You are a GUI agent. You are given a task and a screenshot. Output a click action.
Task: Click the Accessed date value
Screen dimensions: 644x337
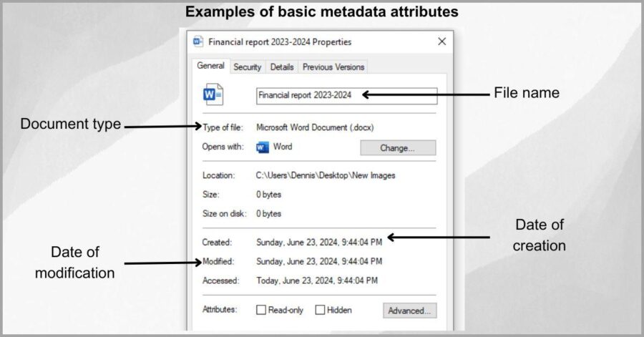point(316,280)
